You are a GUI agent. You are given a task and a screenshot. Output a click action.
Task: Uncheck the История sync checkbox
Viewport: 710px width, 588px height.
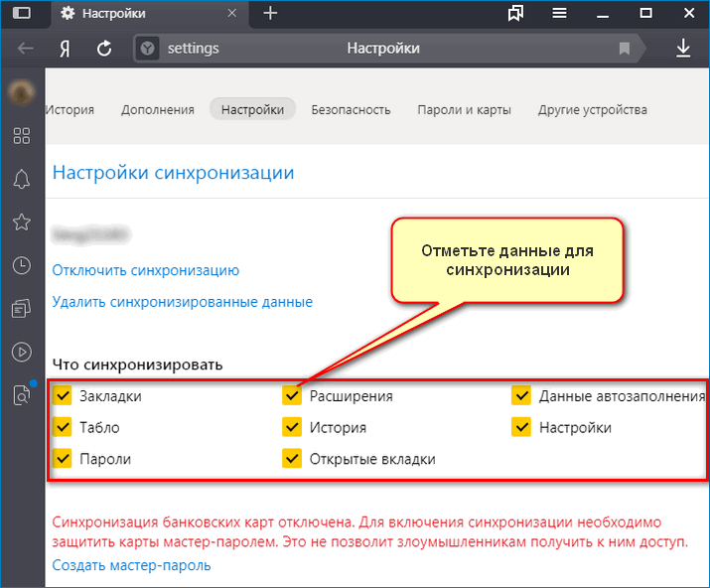pyautogui.click(x=292, y=427)
